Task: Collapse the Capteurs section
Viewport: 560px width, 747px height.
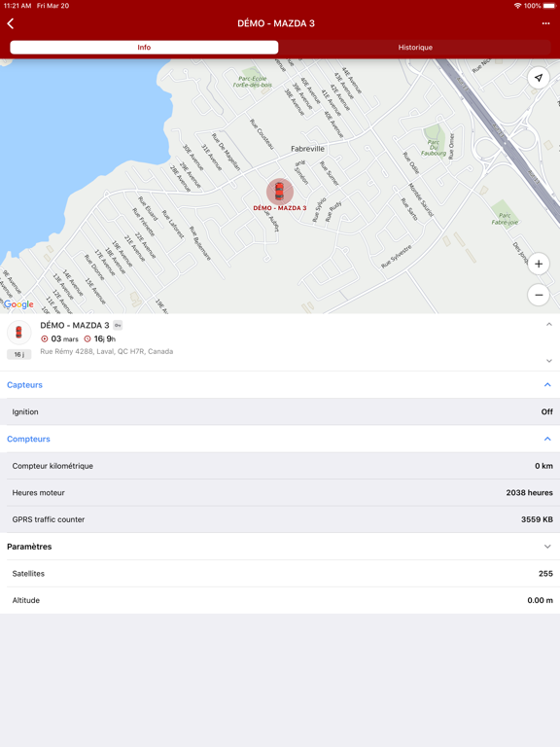Action: 547,384
